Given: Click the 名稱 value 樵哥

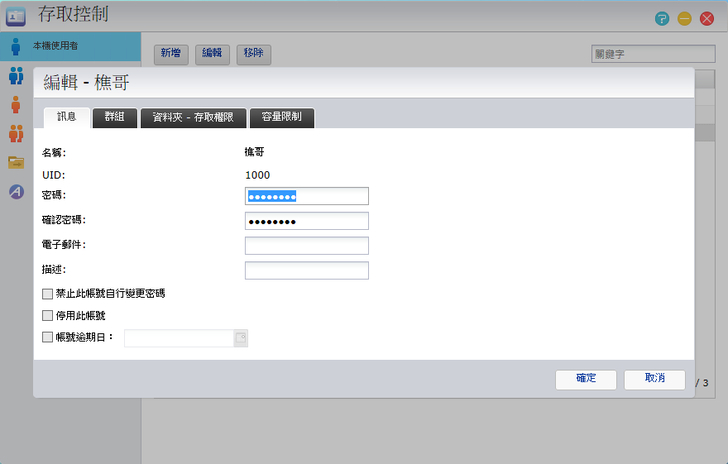Looking at the screenshot, I should [254, 152].
